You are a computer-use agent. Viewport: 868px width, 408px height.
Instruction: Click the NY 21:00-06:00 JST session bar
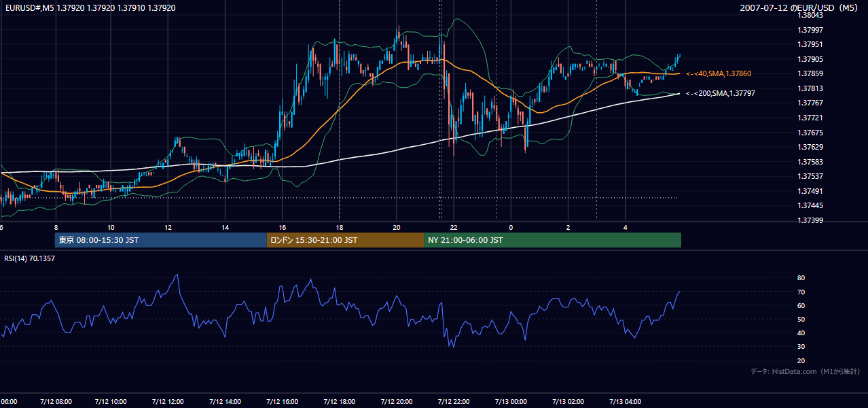point(552,240)
